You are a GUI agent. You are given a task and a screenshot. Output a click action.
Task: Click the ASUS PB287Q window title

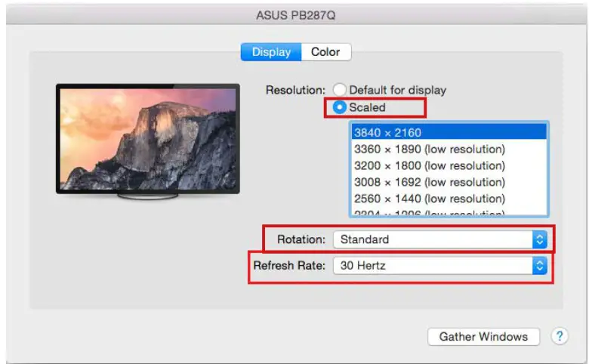[294, 13]
